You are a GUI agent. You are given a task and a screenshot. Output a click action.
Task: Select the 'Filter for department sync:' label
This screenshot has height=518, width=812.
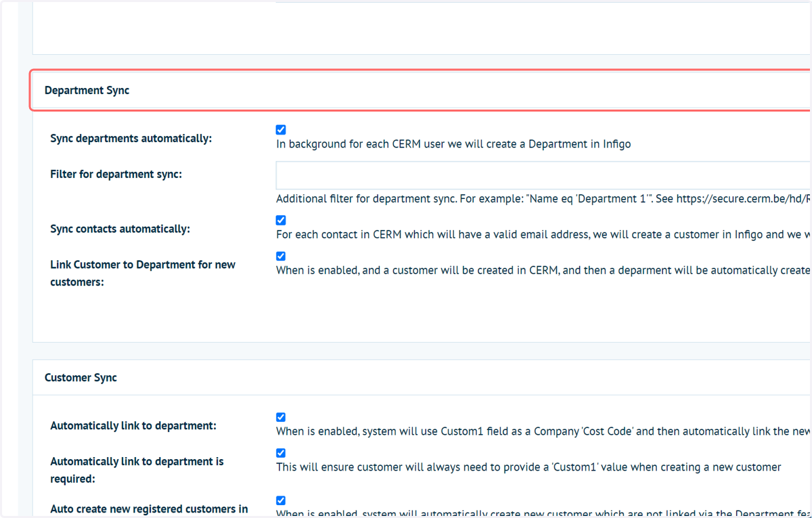tap(116, 174)
